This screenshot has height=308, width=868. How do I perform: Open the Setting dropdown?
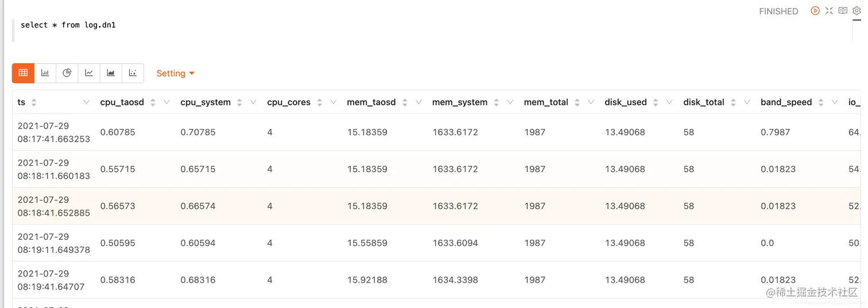pyautogui.click(x=176, y=73)
